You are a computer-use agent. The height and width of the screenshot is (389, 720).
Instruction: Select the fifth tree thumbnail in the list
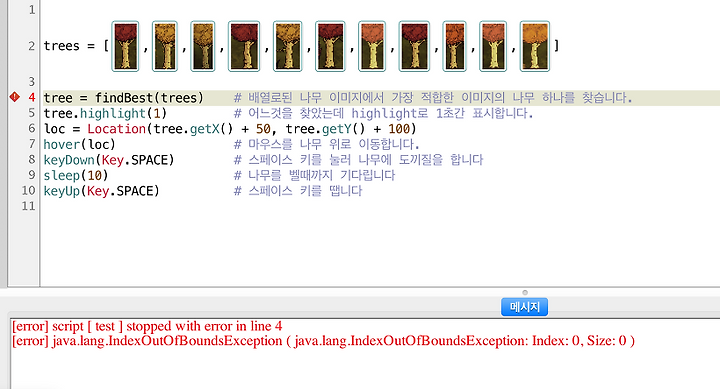click(287, 46)
